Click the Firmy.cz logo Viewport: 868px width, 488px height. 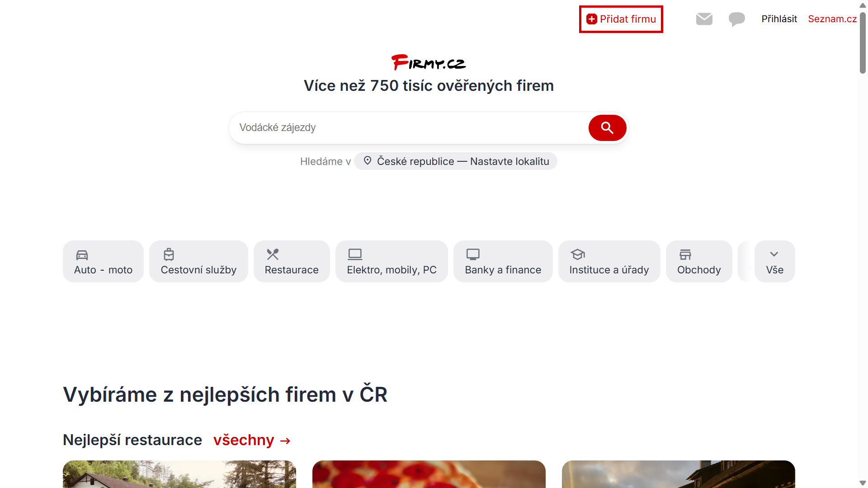(x=429, y=62)
